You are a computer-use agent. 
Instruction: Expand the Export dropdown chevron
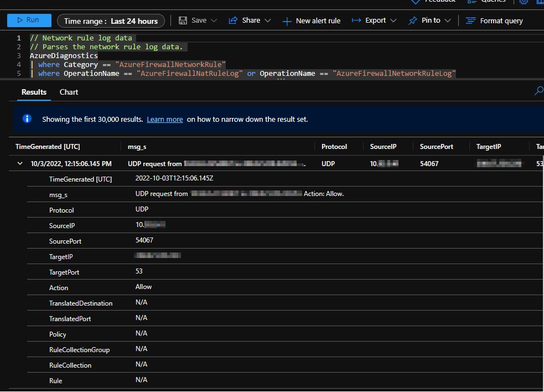393,20
